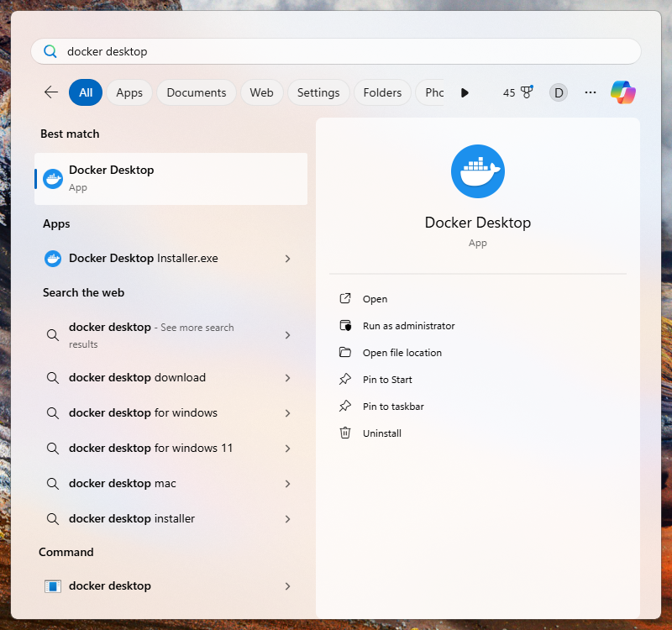The height and width of the screenshot is (630, 672).
Task: Click the Copilot icon in search panel
Action: pyautogui.click(x=622, y=92)
